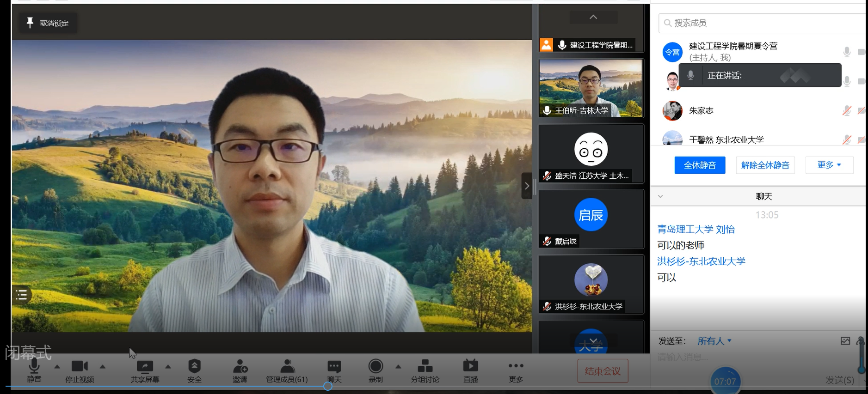868x394 pixels.
Task: Unpin video with 取消锁定 button
Action: coord(48,23)
